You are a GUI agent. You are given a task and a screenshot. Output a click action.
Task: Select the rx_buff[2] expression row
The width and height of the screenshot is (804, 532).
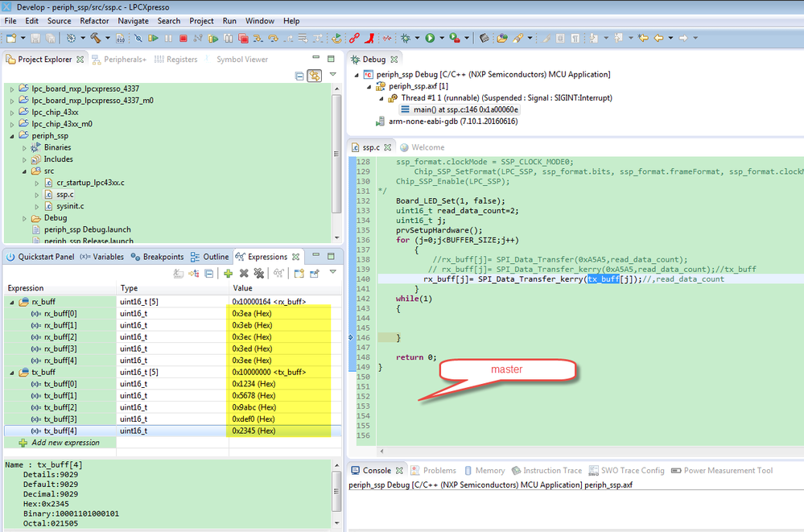click(x=172, y=337)
